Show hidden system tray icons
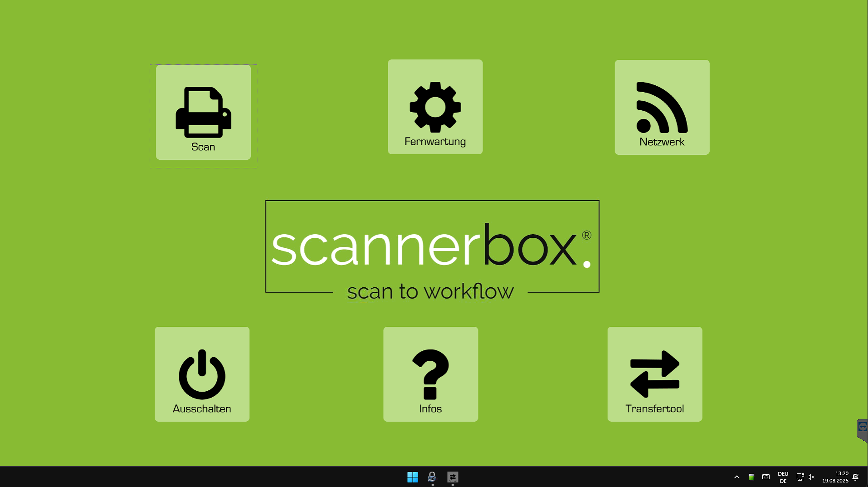Image resolution: width=868 pixels, height=487 pixels. click(x=736, y=477)
